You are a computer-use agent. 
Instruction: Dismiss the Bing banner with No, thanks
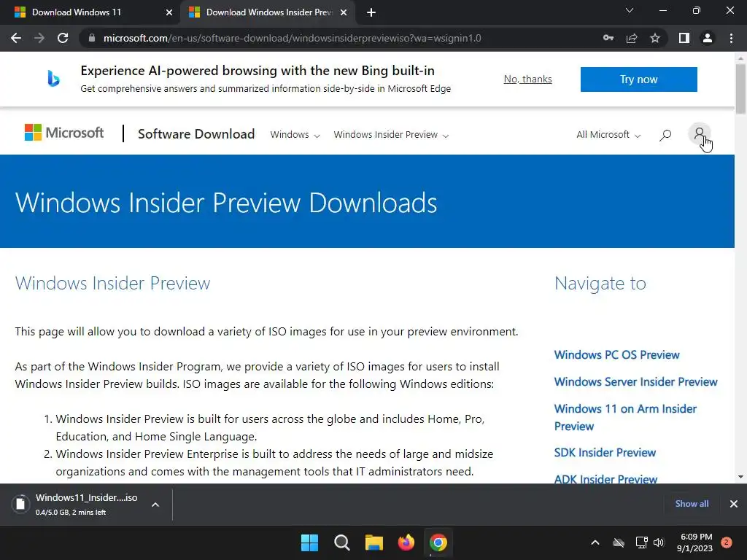point(528,79)
